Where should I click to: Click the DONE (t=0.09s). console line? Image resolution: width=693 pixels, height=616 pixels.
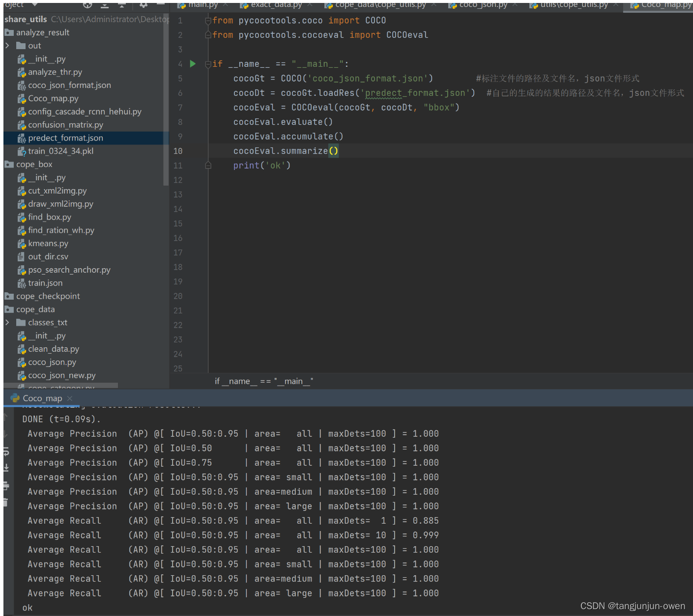[61, 420]
